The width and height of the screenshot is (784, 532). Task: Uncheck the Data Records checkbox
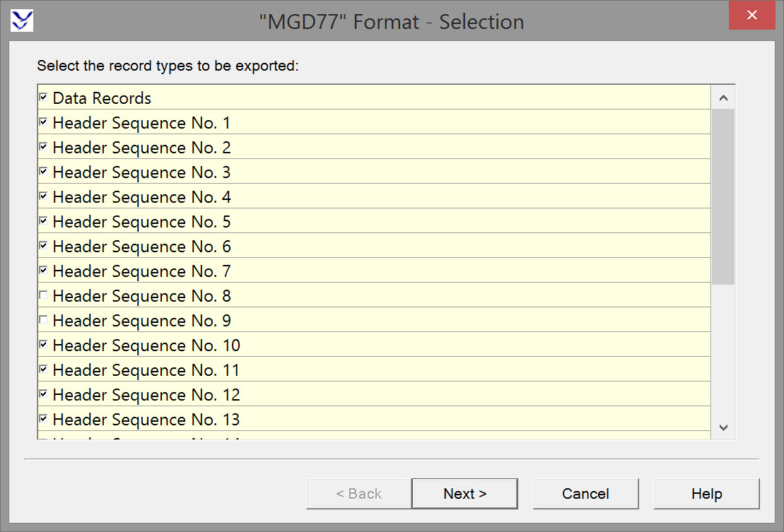44,97
